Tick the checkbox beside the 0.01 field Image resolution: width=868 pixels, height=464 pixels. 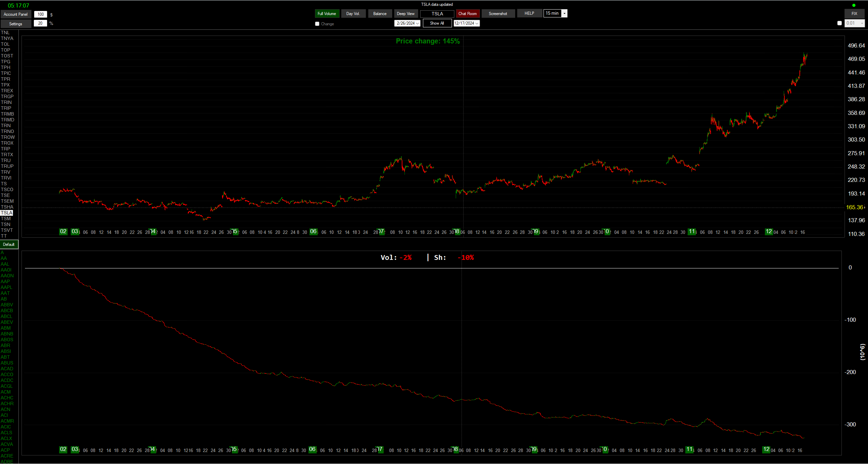[x=839, y=23]
